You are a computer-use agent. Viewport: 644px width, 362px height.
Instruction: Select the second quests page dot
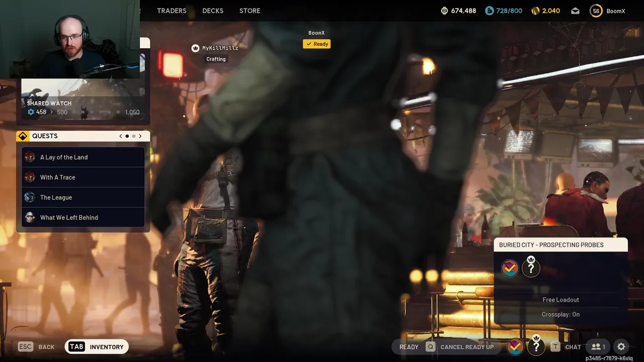coord(134,136)
